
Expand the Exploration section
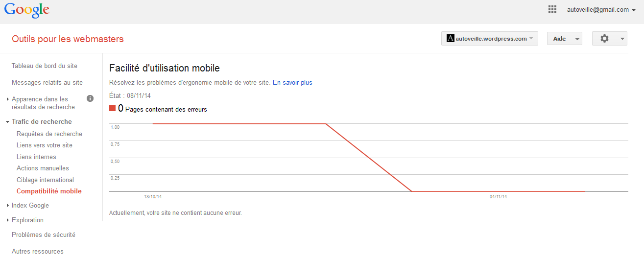click(x=27, y=220)
